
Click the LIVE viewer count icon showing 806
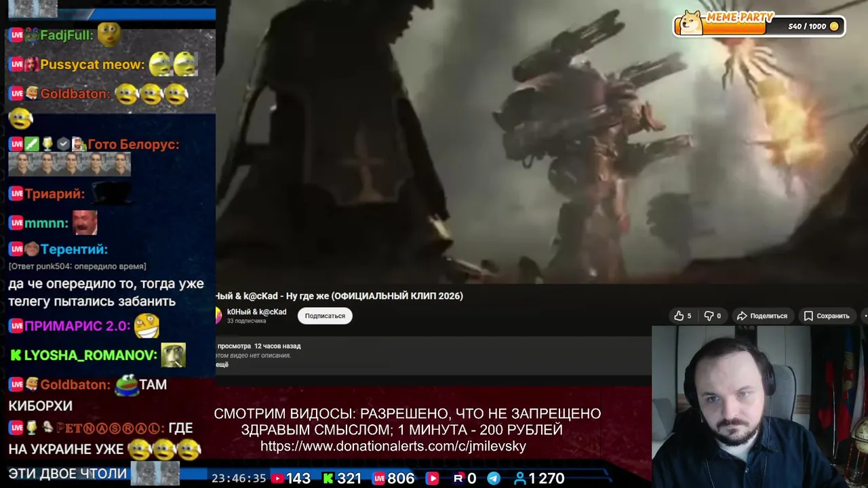pos(379,479)
